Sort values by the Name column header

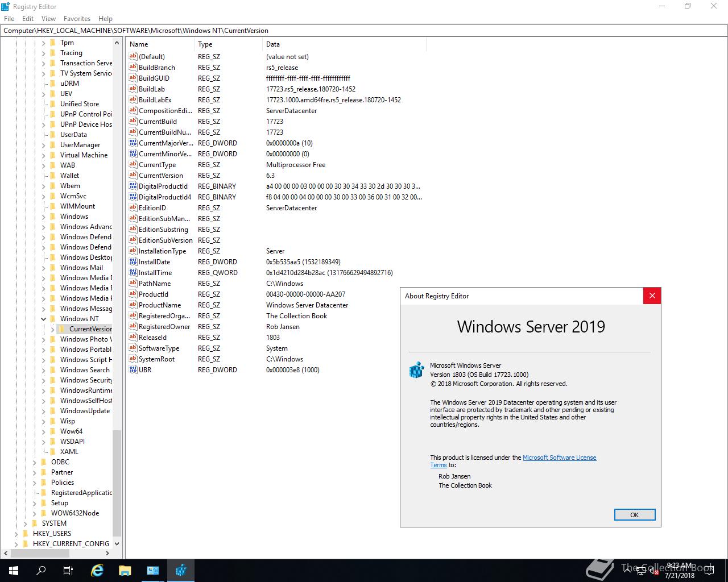160,44
